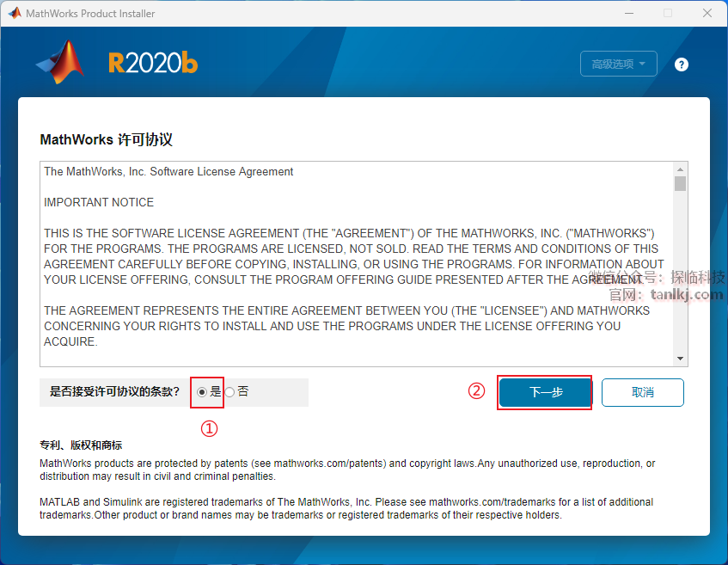Select the 是 radio button to accept
This screenshot has width=728, height=565.
[x=201, y=392]
